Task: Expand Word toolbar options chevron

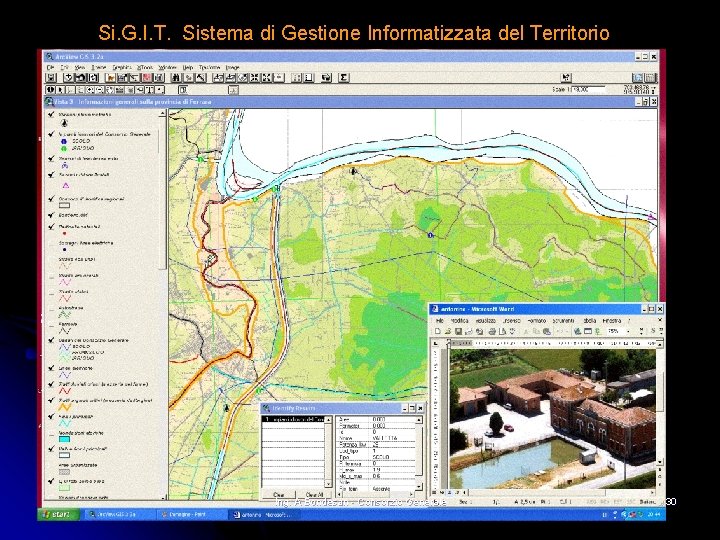Action: click(641, 331)
